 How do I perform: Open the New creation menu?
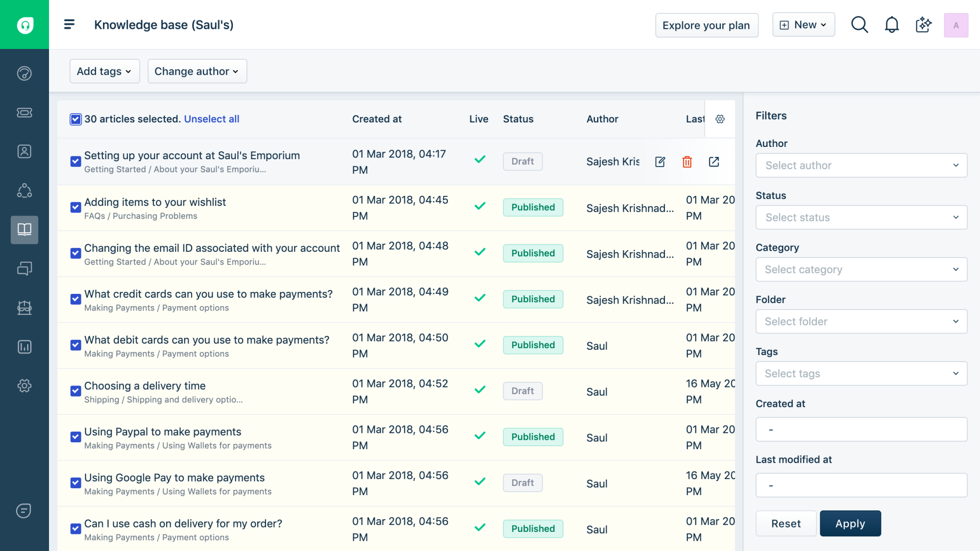tap(803, 24)
